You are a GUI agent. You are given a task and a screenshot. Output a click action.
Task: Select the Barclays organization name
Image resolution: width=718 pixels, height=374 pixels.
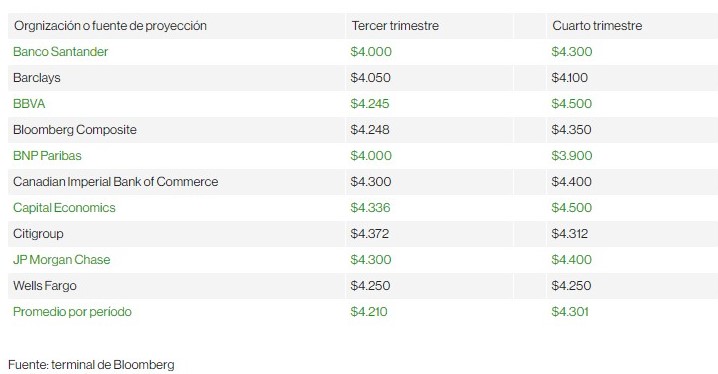(37, 78)
